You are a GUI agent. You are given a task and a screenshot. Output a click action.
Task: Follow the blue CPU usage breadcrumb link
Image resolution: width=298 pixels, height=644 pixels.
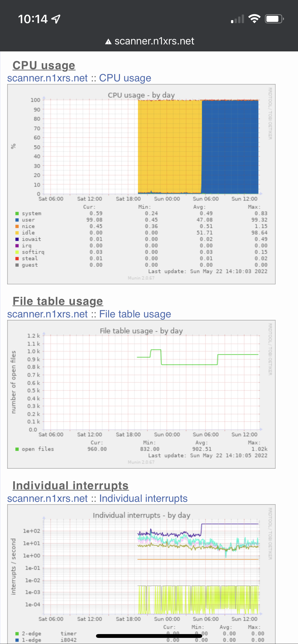(x=125, y=78)
